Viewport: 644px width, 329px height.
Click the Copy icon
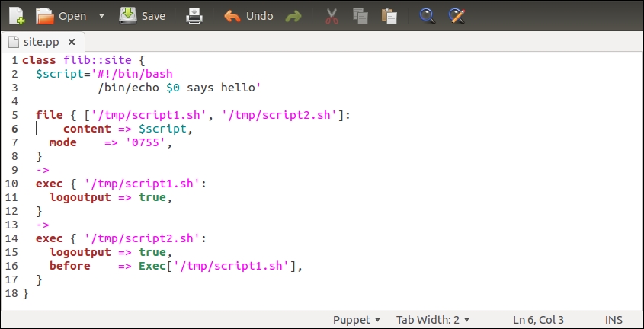pyautogui.click(x=360, y=16)
